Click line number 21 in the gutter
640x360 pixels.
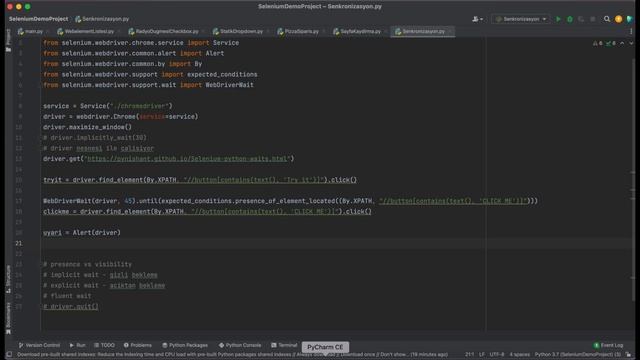(19, 243)
